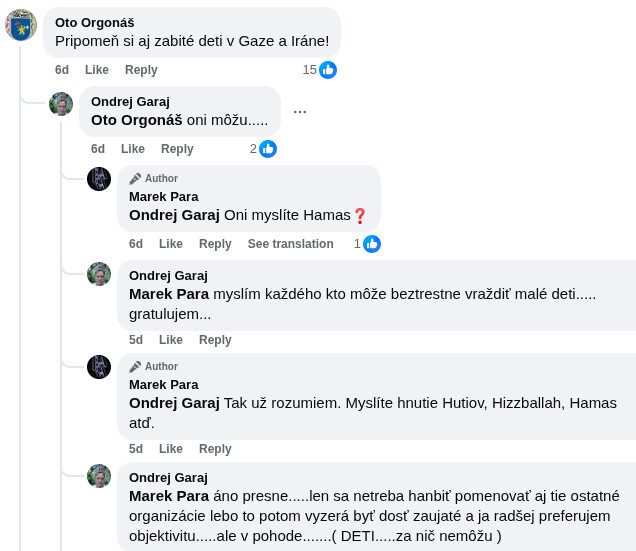The image size is (636, 551).
Task: Click Oto Orgonáš profile avatar
Action: 21,25
